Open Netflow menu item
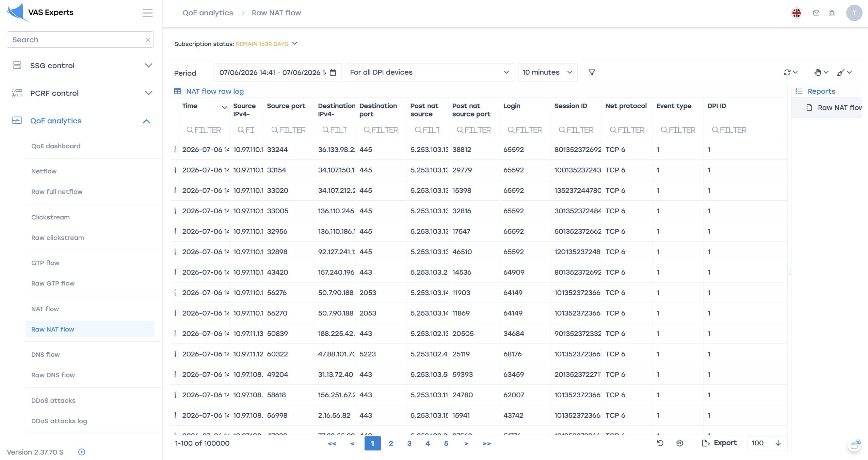Image resolution: width=868 pixels, height=460 pixels. 44,171
